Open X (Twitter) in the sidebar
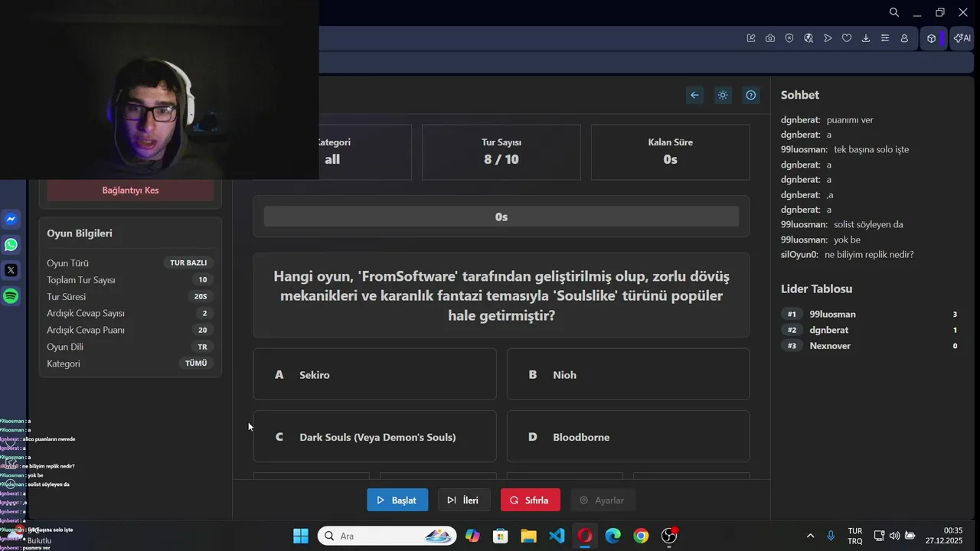The height and width of the screenshot is (551, 980). click(x=11, y=270)
